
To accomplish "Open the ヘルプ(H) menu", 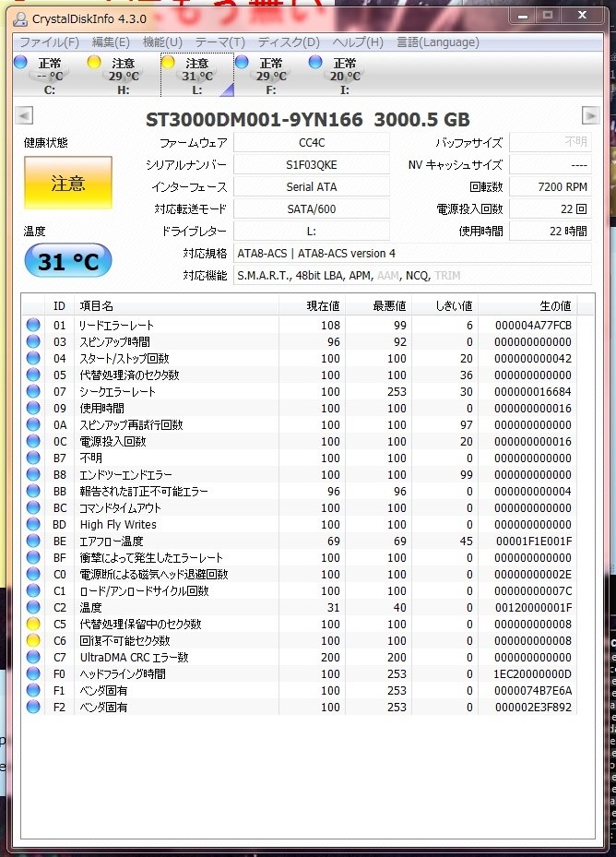I will pyautogui.click(x=358, y=42).
